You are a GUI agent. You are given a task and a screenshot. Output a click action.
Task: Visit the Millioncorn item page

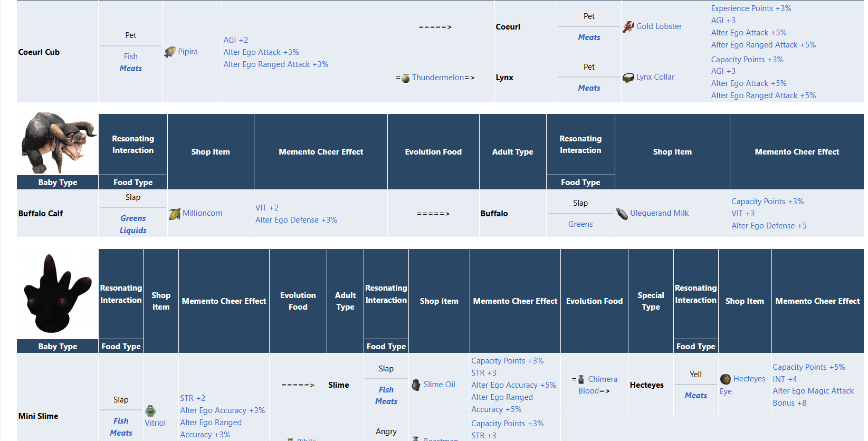pyautogui.click(x=203, y=213)
